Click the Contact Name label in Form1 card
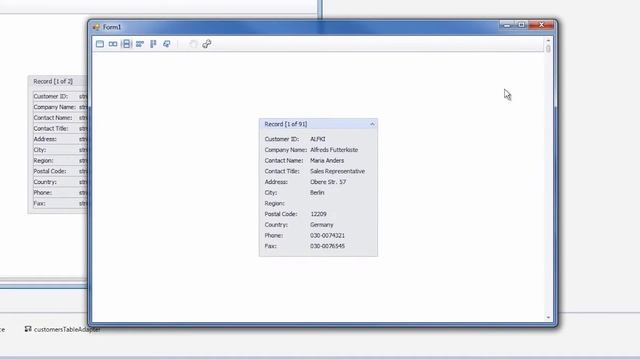 [x=284, y=160]
